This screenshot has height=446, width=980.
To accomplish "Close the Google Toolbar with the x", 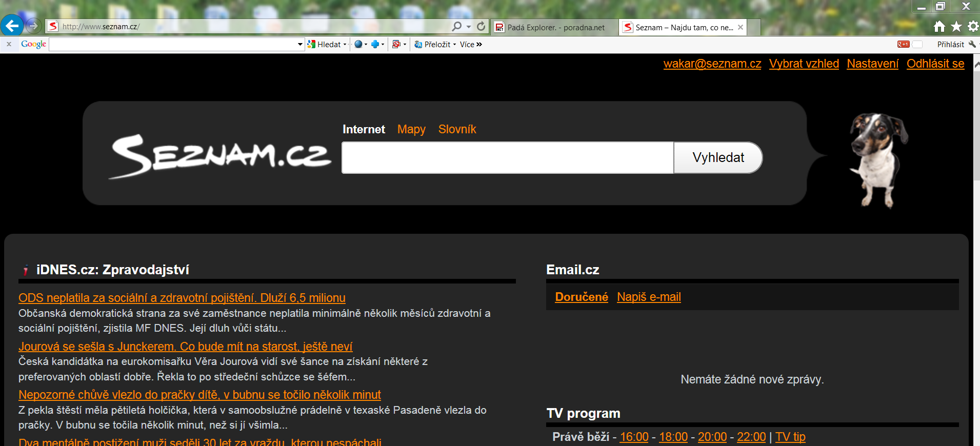I will click(x=9, y=44).
